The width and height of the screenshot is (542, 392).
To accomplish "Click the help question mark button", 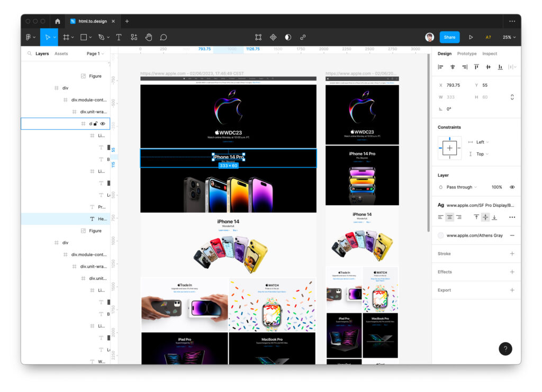I will click(505, 349).
